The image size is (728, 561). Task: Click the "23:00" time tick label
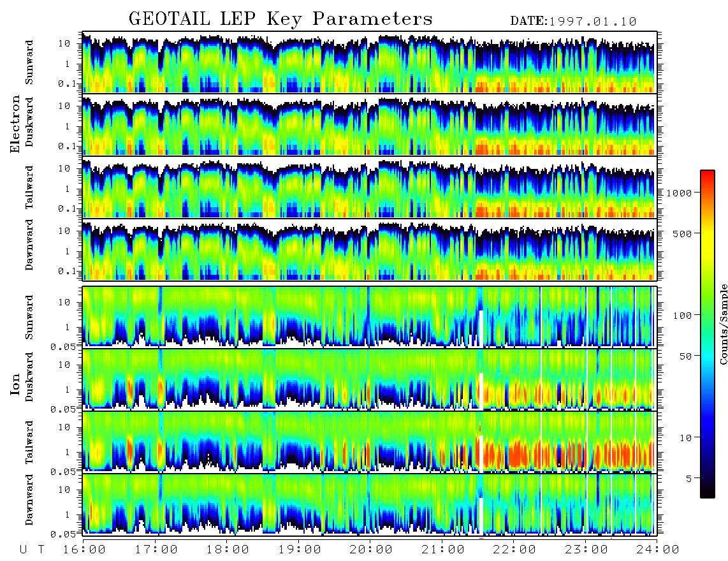[586, 550]
